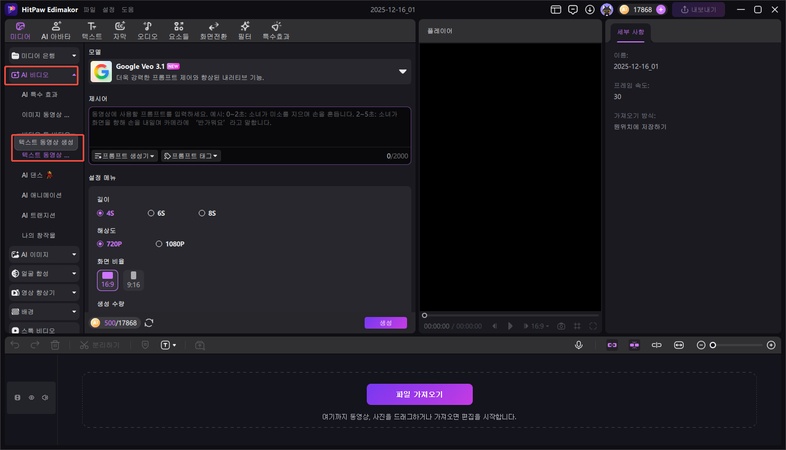The image size is (786, 450).
Task: Open the 도움 menu
Action: 127,10
